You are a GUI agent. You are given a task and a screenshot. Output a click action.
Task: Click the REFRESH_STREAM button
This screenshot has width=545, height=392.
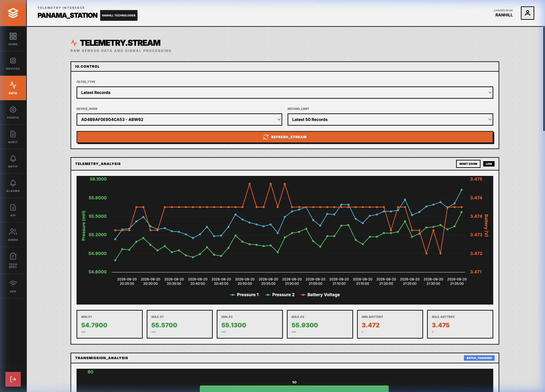tap(285, 137)
